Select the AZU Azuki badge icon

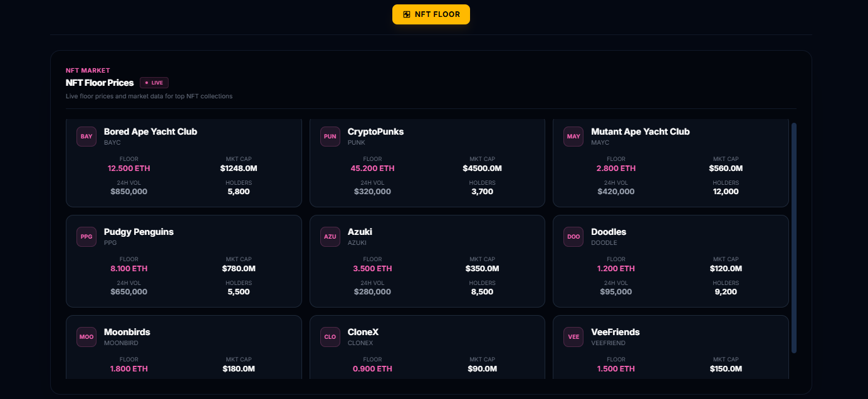point(330,237)
